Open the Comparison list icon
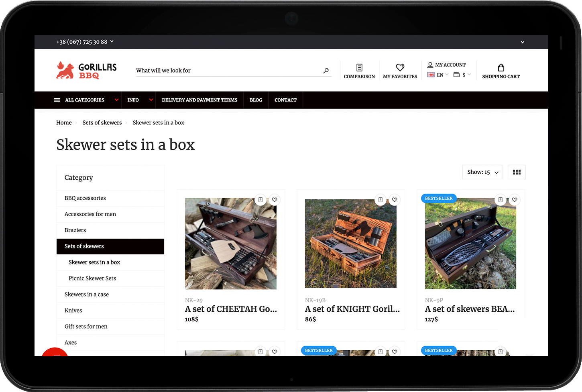 click(359, 68)
